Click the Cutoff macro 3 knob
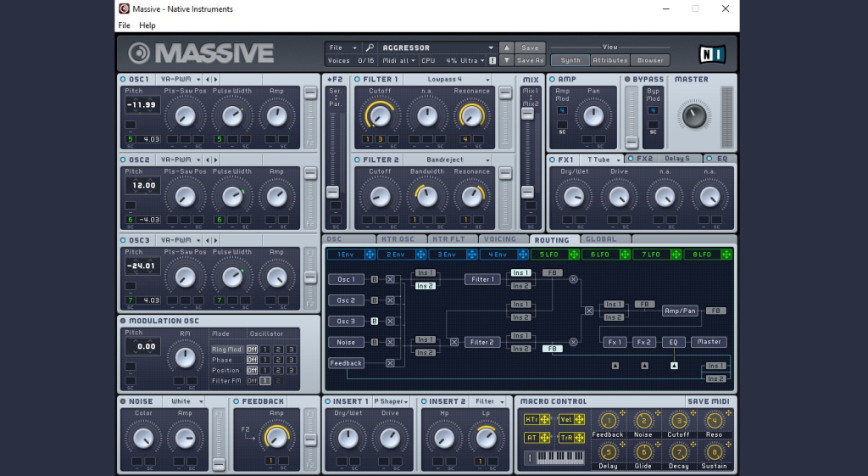 coord(679,421)
